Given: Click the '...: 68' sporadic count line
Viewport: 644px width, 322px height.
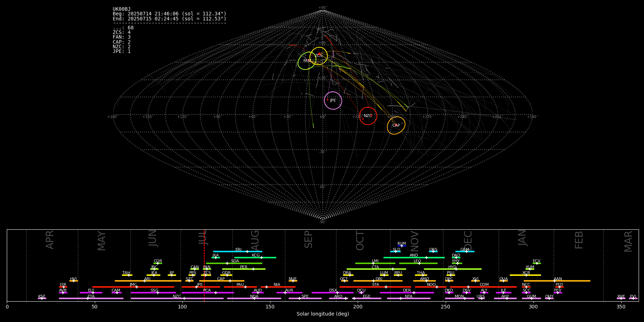Looking at the screenshot, I should click(x=123, y=28).
